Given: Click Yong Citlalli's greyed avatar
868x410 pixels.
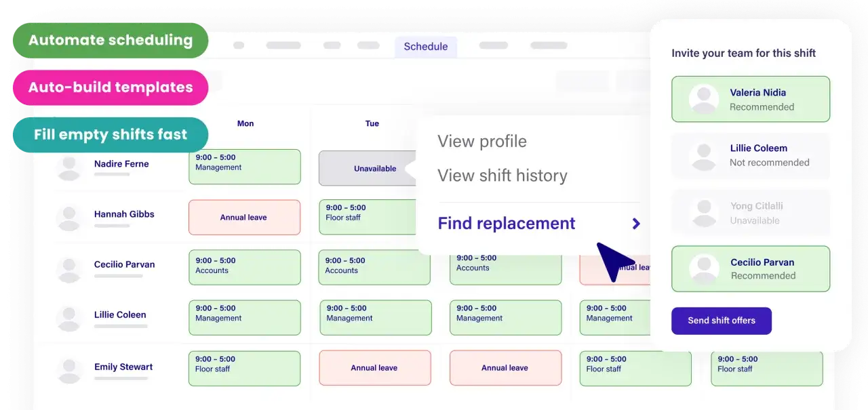Looking at the screenshot, I should coord(704,213).
